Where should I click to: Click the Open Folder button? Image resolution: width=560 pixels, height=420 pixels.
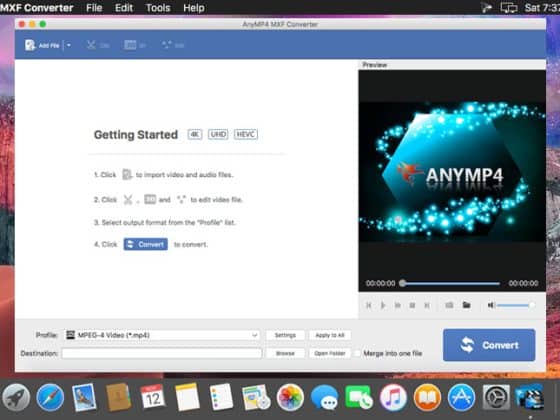(x=330, y=353)
